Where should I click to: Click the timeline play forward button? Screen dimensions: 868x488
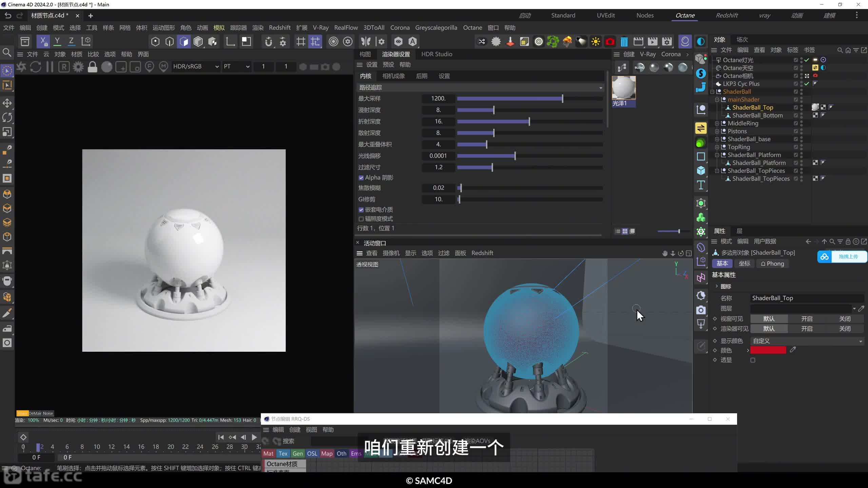tap(254, 437)
